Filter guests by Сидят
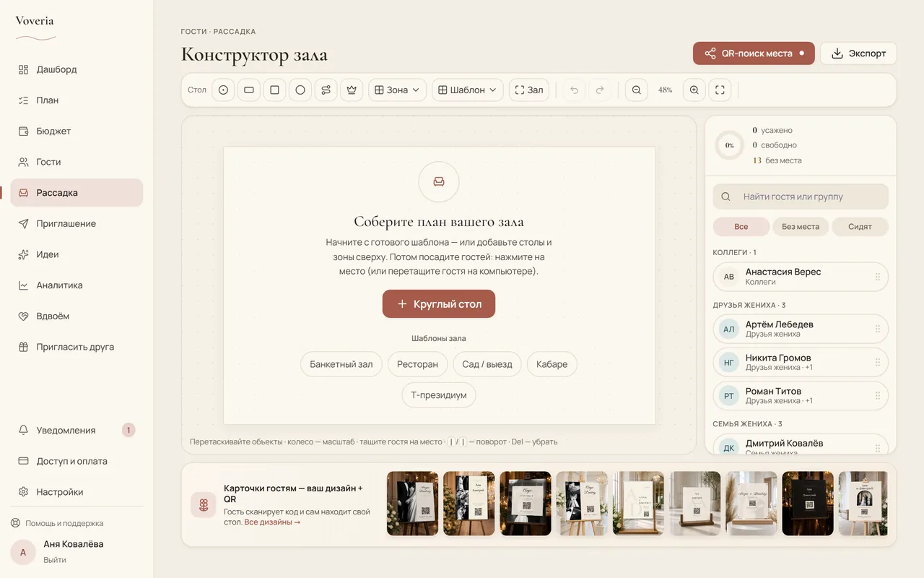The image size is (924, 578). [x=860, y=227]
